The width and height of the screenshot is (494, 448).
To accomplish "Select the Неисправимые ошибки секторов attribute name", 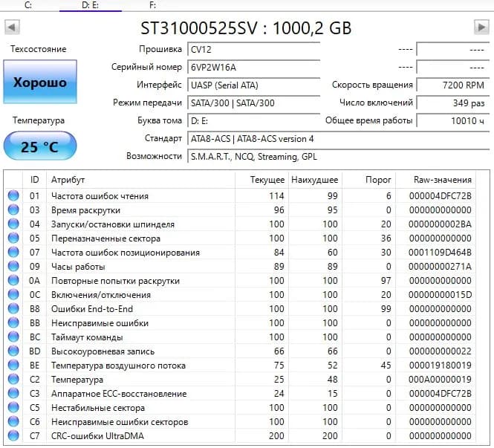I will [120, 422].
